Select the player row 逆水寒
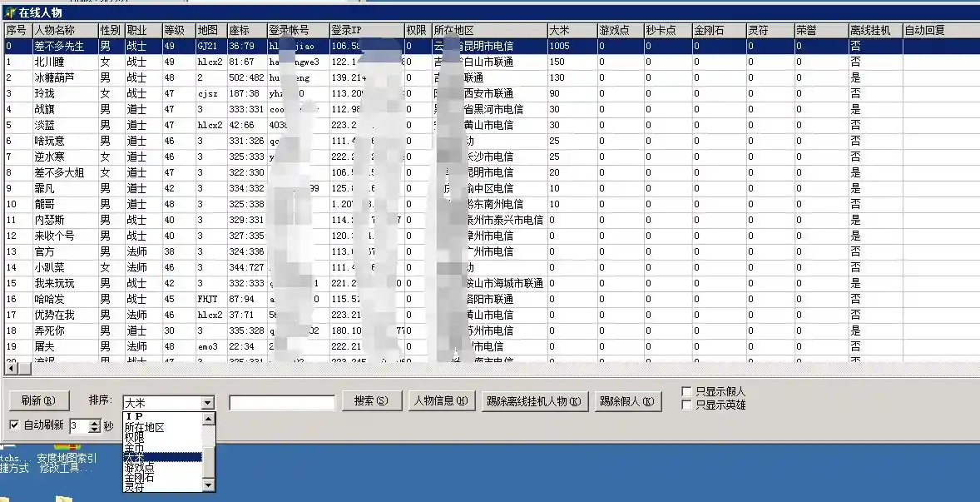The height and width of the screenshot is (502, 980). [492, 157]
